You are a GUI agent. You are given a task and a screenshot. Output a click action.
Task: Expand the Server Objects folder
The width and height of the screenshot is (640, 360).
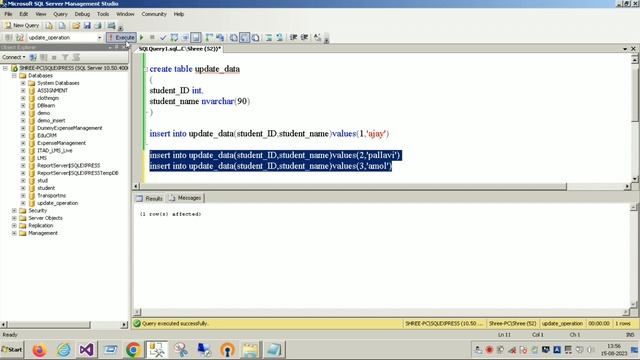pos(14,218)
